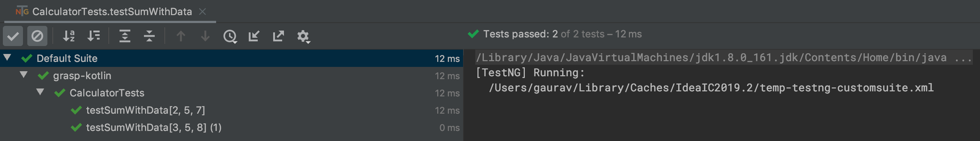Open the test history clock icon
The height and width of the screenshot is (141, 980).
(230, 37)
